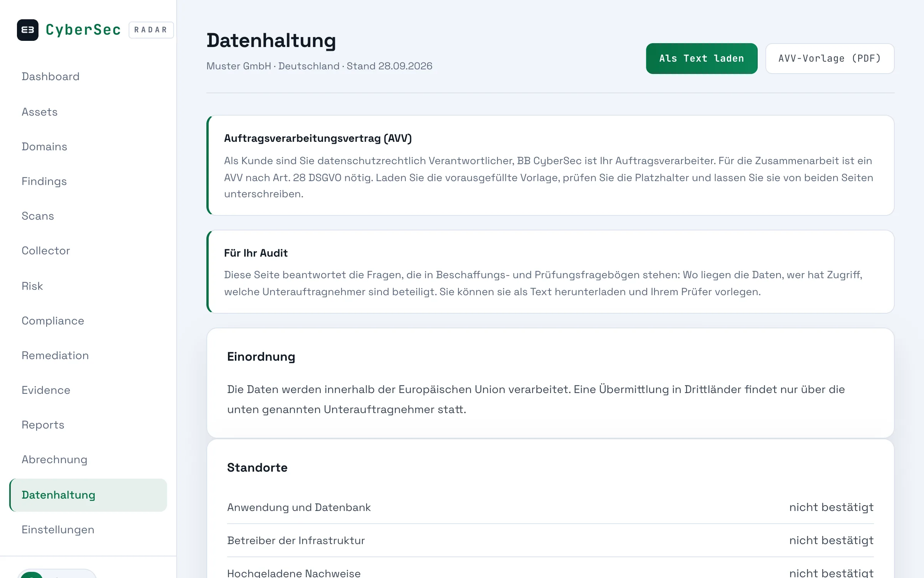Click nicht bestätigt beside Betreiber der Infrastruktur
Screen dimensions: 924x578
(831, 541)
